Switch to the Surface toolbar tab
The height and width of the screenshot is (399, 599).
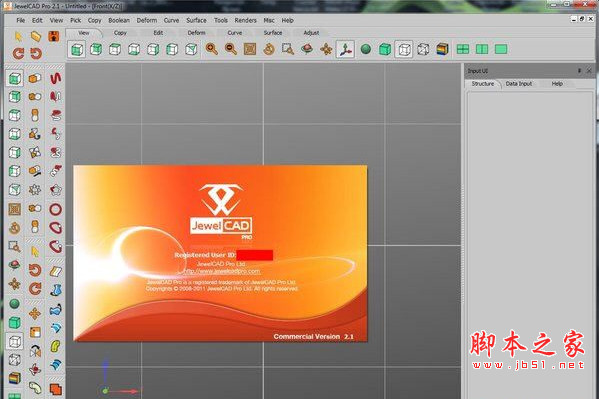(273, 33)
